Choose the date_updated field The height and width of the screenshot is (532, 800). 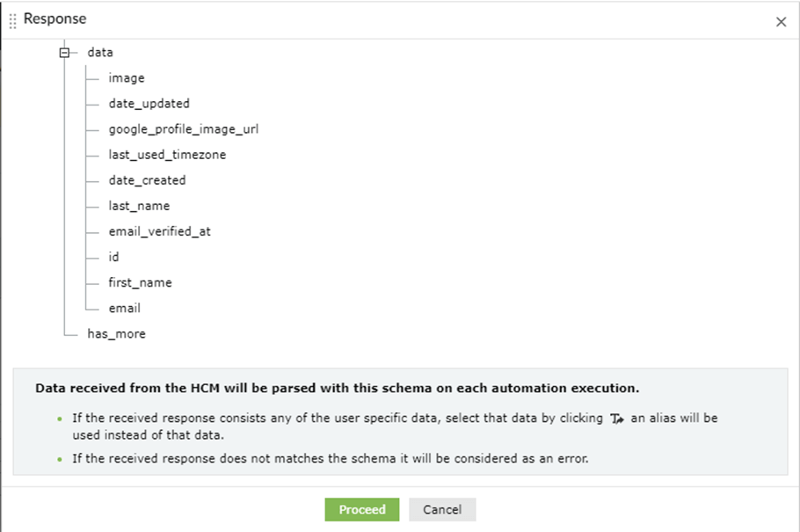click(149, 104)
